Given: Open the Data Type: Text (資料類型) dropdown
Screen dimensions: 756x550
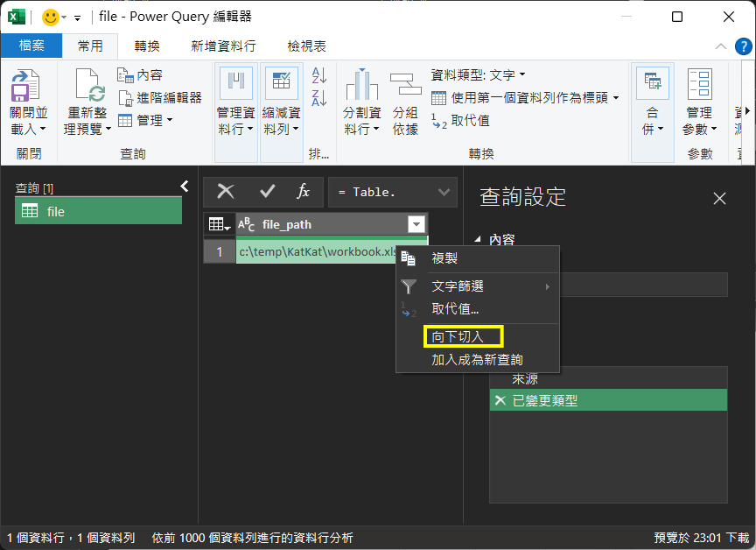Looking at the screenshot, I should click(478, 75).
